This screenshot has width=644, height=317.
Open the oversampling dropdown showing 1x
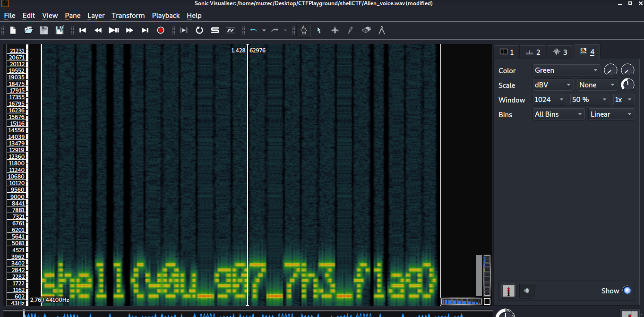[623, 100]
